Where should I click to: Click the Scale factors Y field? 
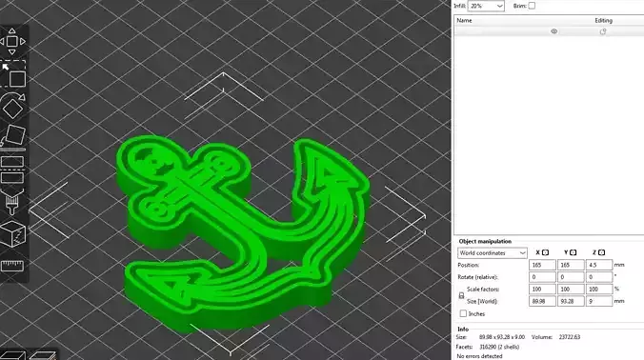[x=571, y=289]
